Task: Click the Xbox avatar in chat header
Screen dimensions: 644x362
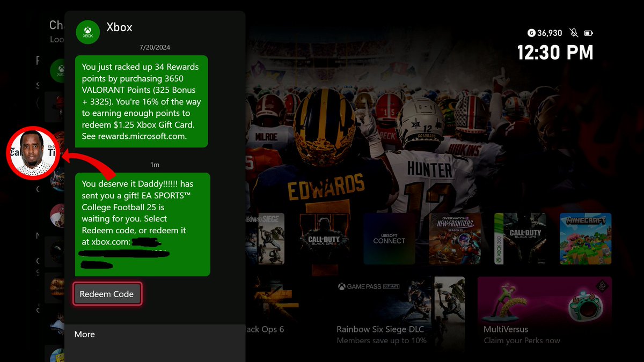Action: (x=87, y=32)
